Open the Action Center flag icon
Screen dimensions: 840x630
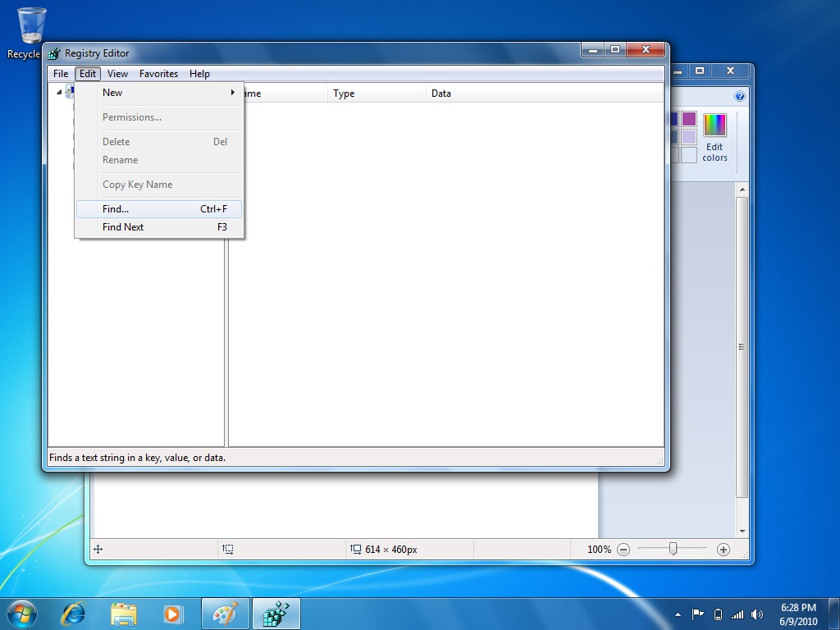tap(698, 612)
